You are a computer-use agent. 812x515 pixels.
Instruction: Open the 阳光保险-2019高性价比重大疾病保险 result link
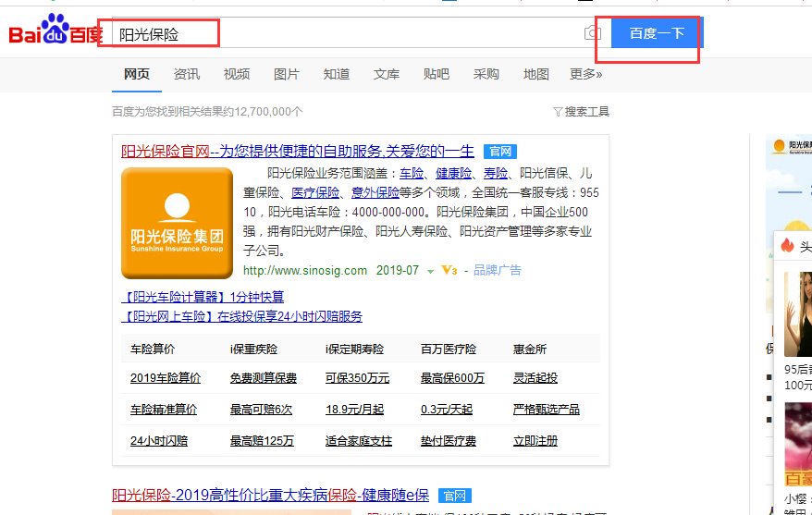[x=270, y=496]
